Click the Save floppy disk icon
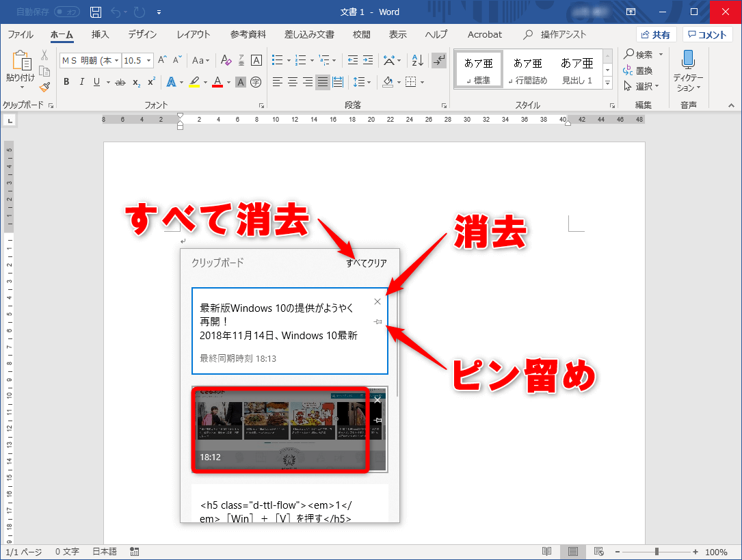 coord(96,12)
